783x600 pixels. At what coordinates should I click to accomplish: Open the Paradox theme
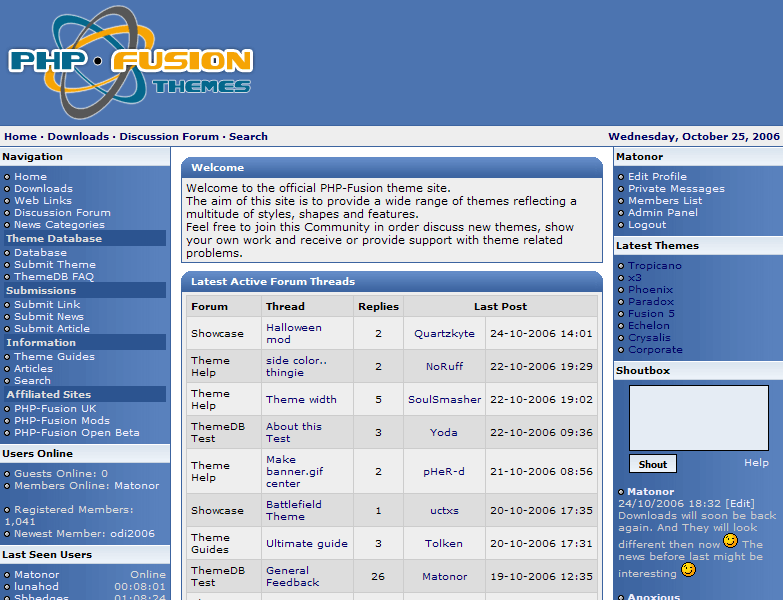651,301
